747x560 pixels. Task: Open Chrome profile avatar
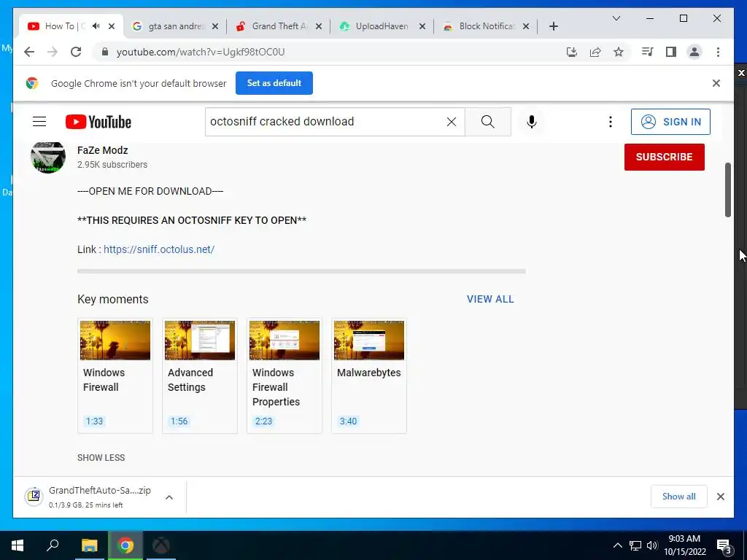pos(694,52)
